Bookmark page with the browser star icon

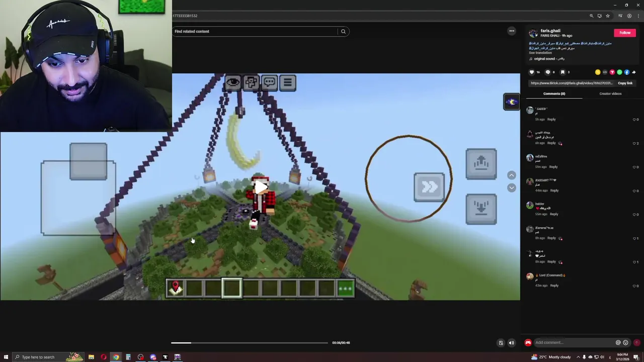tap(607, 16)
